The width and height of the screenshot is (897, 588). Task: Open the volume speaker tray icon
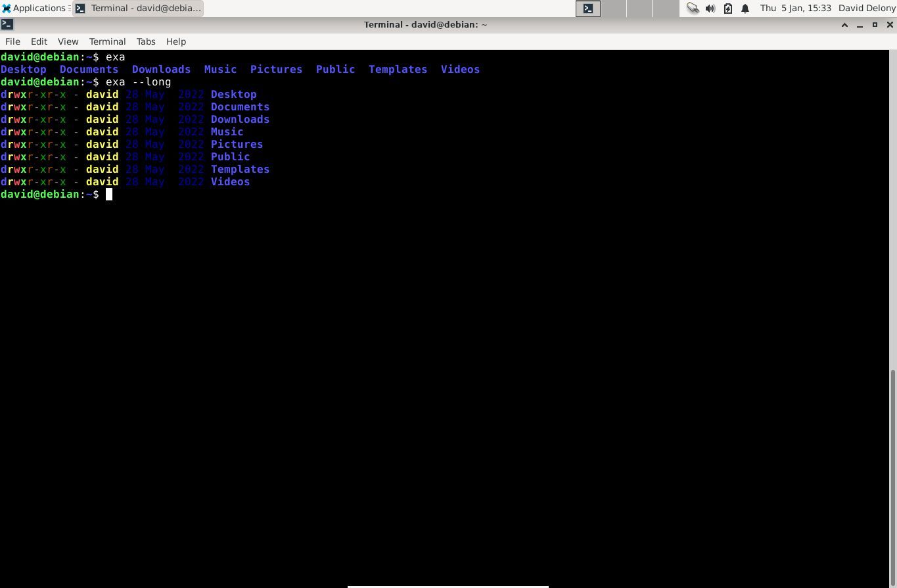710,9
